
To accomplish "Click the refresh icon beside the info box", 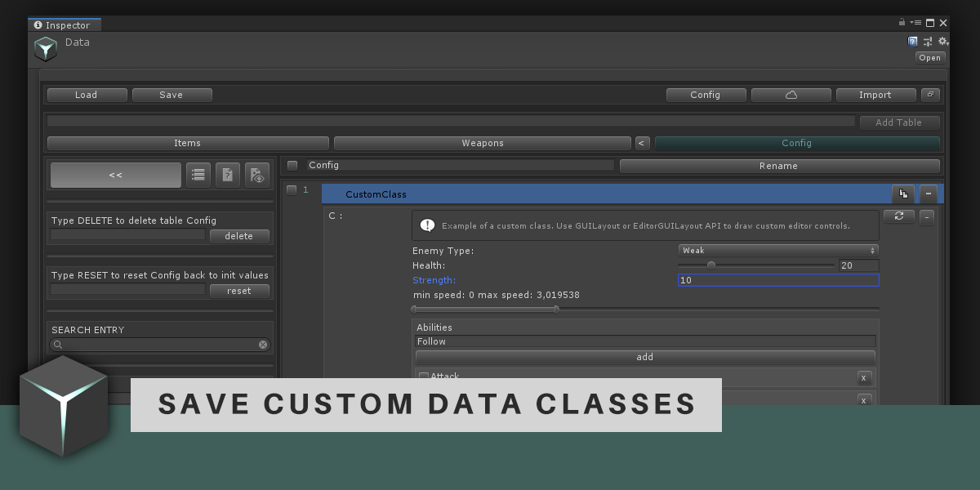I will pyautogui.click(x=898, y=216).
